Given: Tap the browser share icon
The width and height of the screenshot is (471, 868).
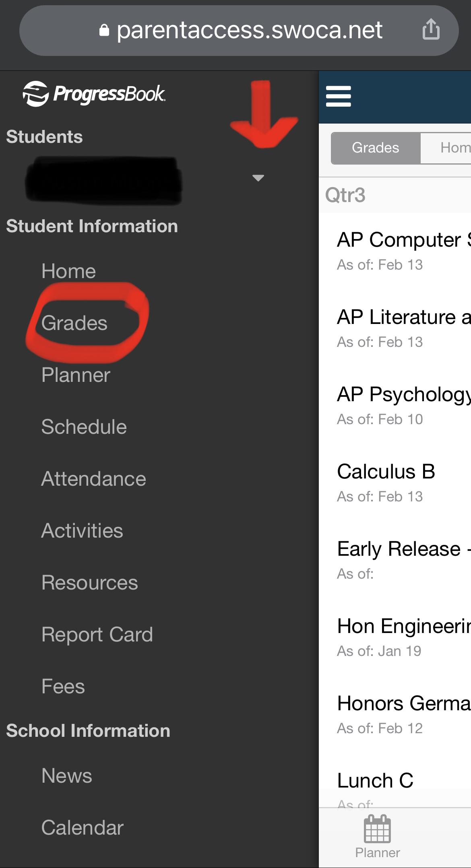Looking at the screenshot, I should (x=431, y=29).
